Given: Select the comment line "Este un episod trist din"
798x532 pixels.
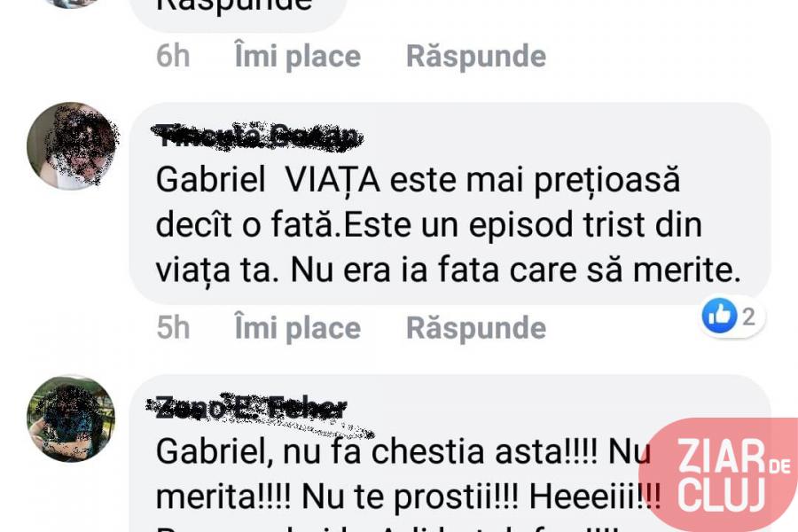Looking at the screenshot, I should [x=522, y=225].
